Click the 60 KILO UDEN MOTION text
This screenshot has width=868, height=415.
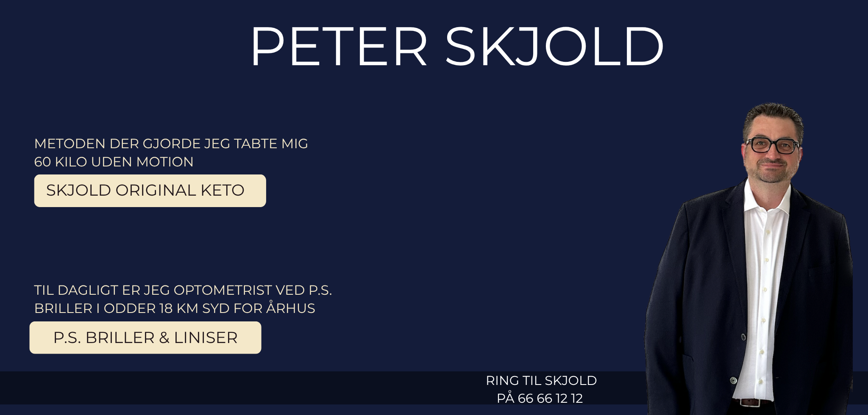tap(114, 162)
